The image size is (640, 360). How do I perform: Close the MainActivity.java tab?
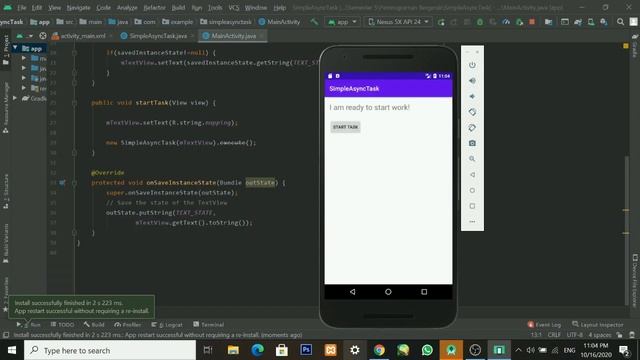point(262,36)
